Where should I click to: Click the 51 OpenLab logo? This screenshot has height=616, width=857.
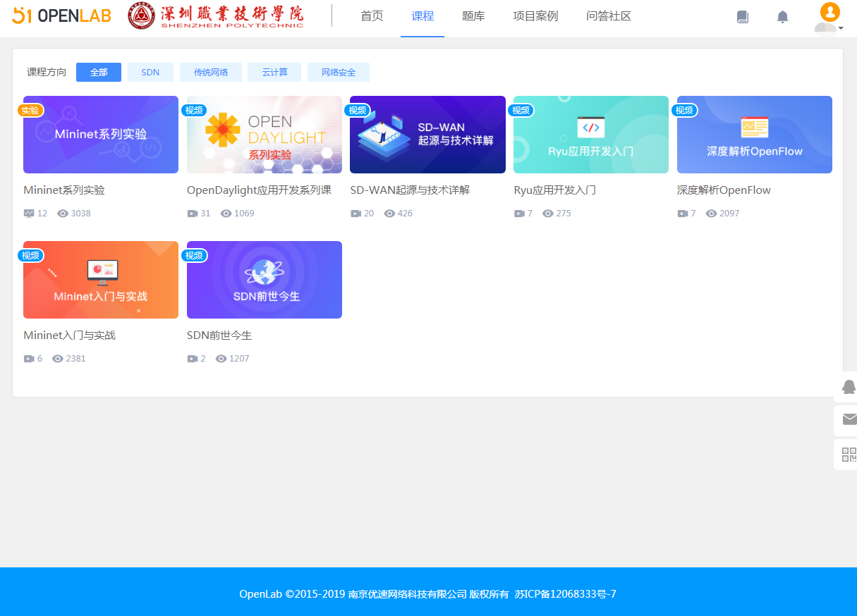pos(62,16)
